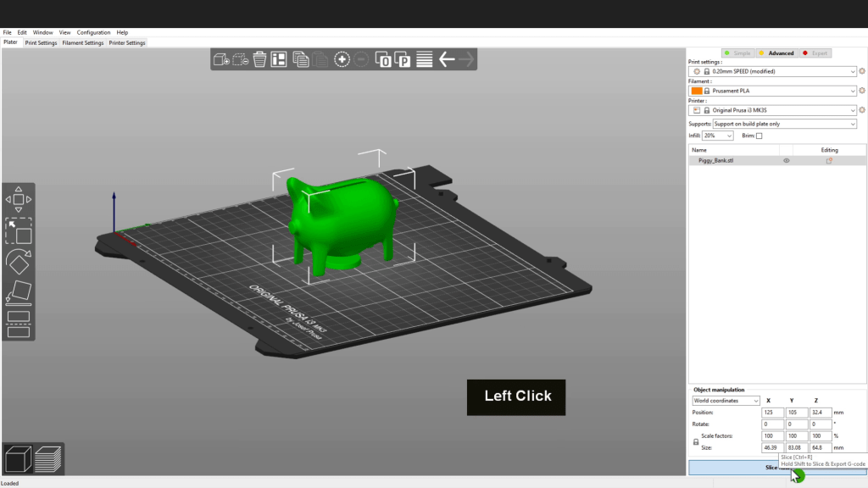This screenshot has width=868, height=488.
Task: Select the Scale tool
Action: pyautogui.click(x=19, y=230)
